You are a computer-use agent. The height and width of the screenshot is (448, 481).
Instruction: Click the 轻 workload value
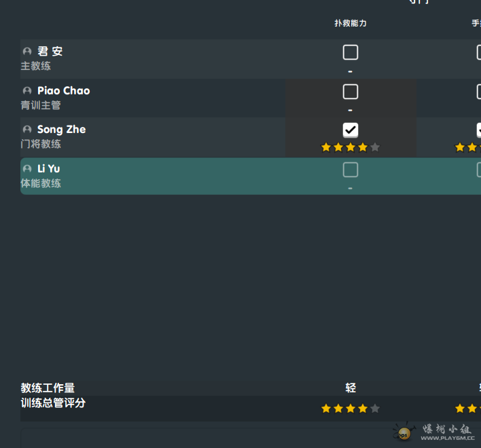click(351, 388)
